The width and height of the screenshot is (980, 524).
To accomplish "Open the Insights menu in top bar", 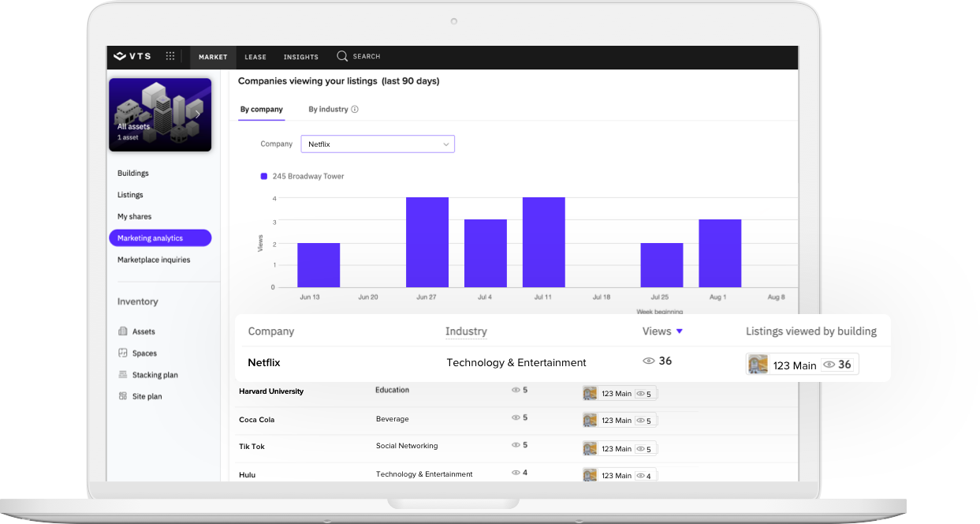I will 300,57.
